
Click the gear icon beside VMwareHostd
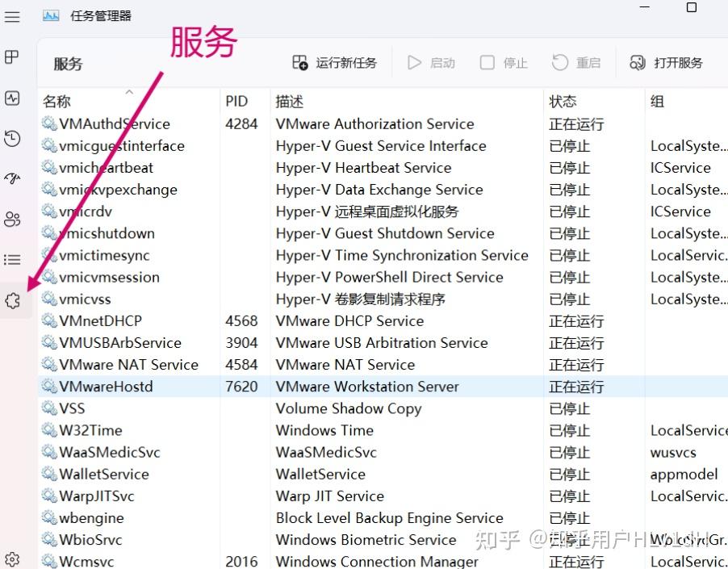pyautogui.click(x=49, y=385)
